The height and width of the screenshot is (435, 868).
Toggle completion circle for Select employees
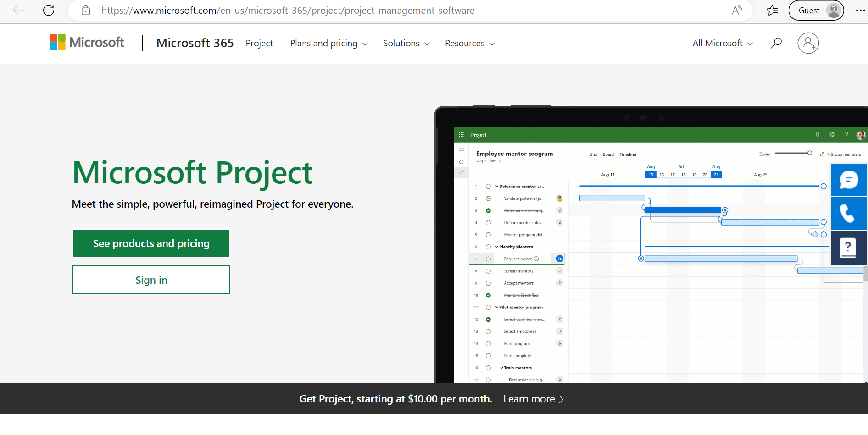[489, 331]
